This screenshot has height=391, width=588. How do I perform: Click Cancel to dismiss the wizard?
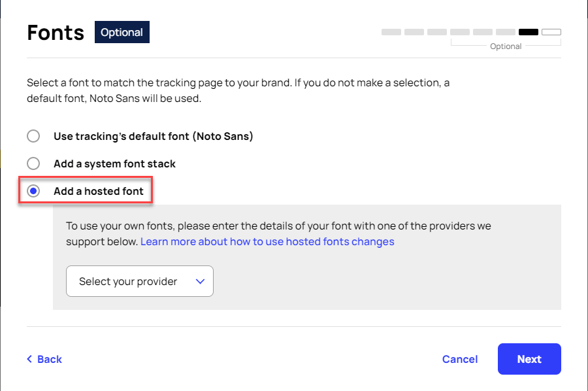click(460, 359)
